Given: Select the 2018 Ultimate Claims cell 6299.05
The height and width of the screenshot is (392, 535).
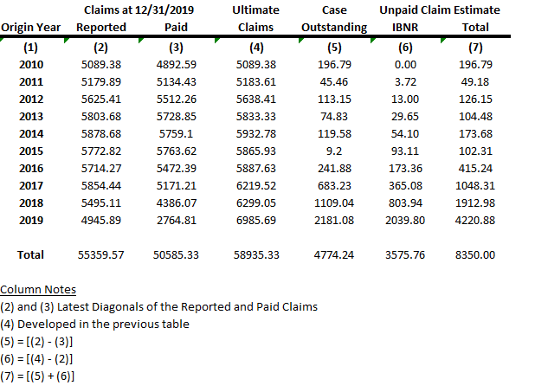Looking at the screenshot, I should point(256,205).
